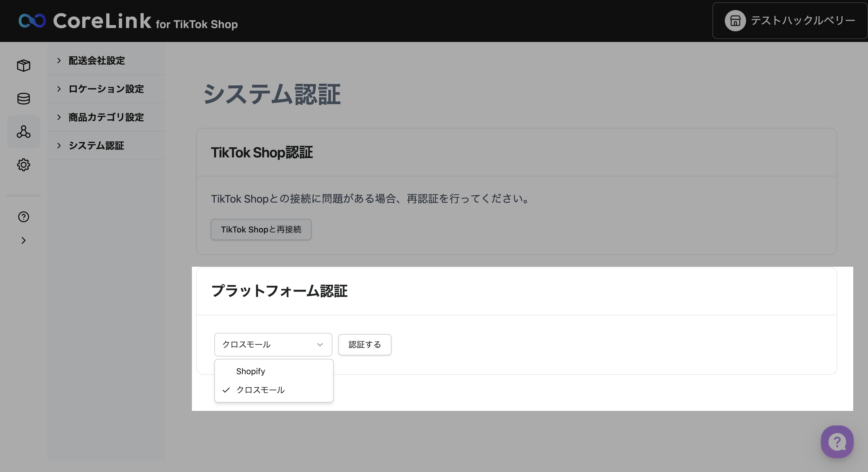Expand the sidebar with bottom chevron
The height and width of the screenshot is (472, 868).
tap(23, 240)
